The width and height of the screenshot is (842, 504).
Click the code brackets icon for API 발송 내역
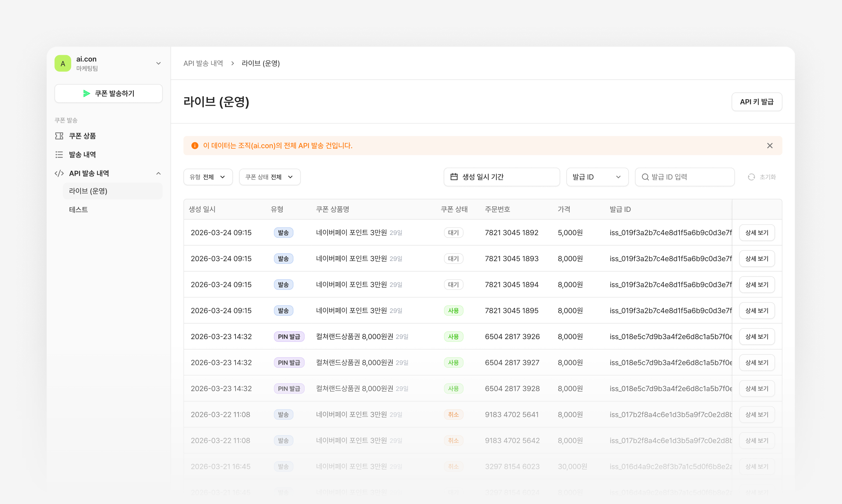pyautogui.click(x=59, y=173)
